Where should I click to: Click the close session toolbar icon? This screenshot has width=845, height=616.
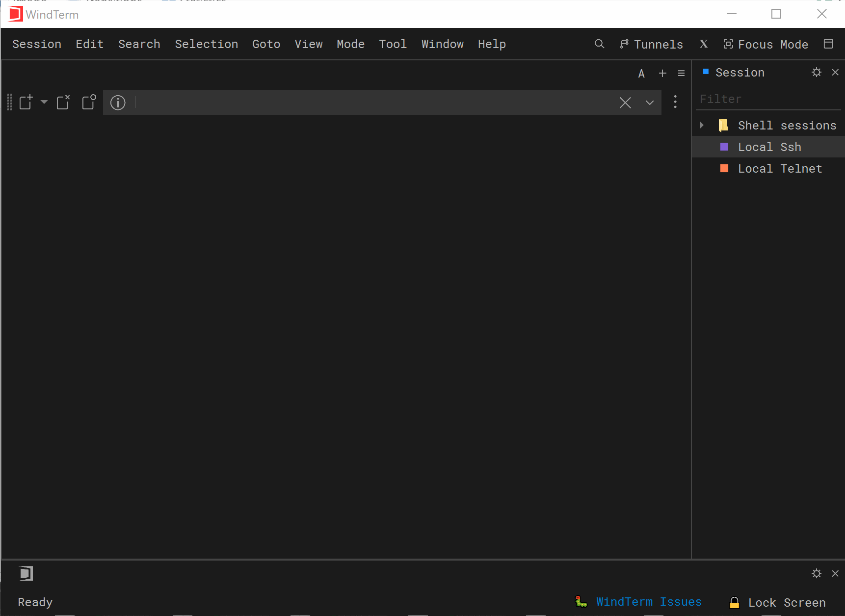(63, 102)
